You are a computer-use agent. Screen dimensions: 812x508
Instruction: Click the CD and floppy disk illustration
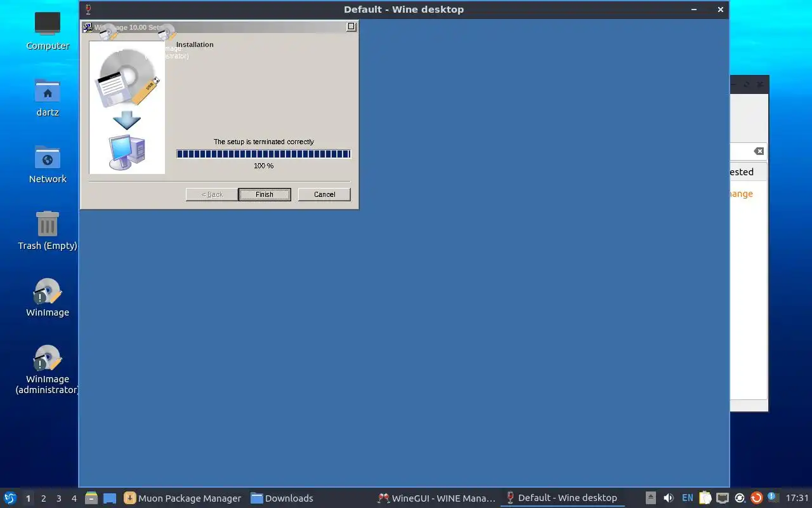[x=127, y=77]
